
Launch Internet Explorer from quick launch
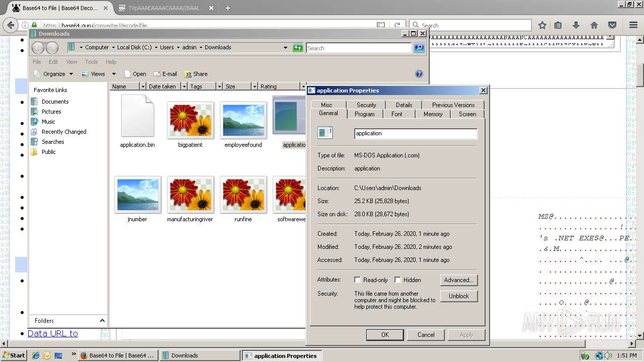(36, 355)
